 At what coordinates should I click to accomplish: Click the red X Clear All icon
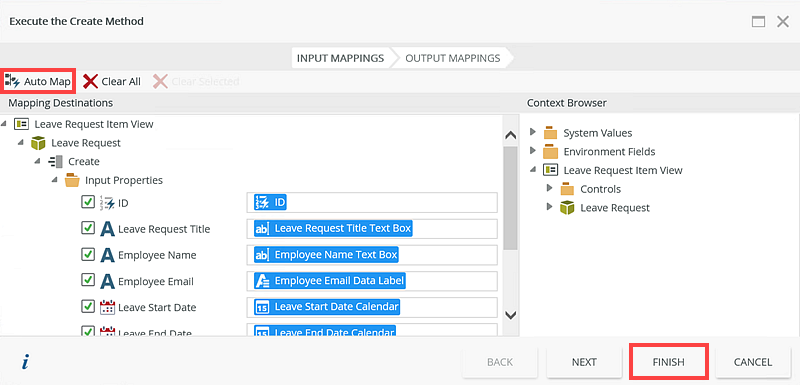click(90, 82)
